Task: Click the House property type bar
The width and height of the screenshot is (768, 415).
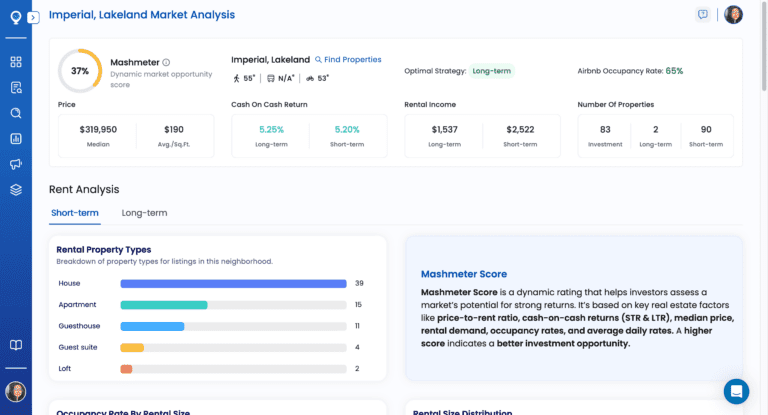Action: (x=233, y=283)
